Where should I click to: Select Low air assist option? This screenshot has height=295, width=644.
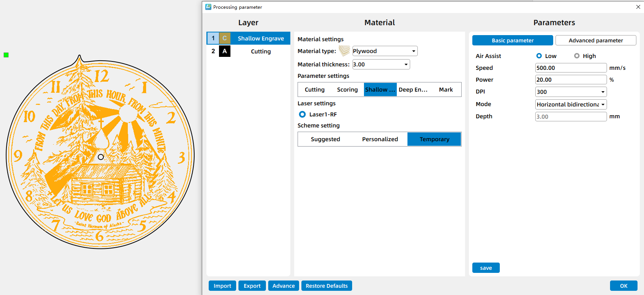(539, 56)
